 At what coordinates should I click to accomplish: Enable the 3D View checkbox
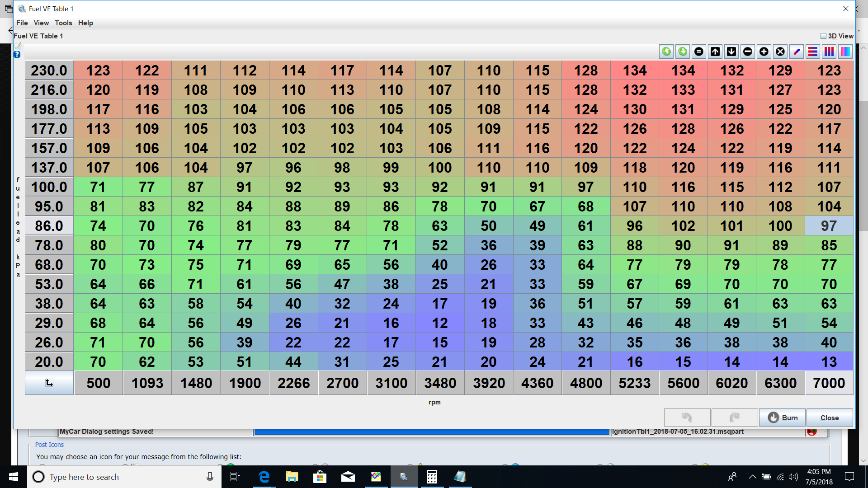point(823,36)
